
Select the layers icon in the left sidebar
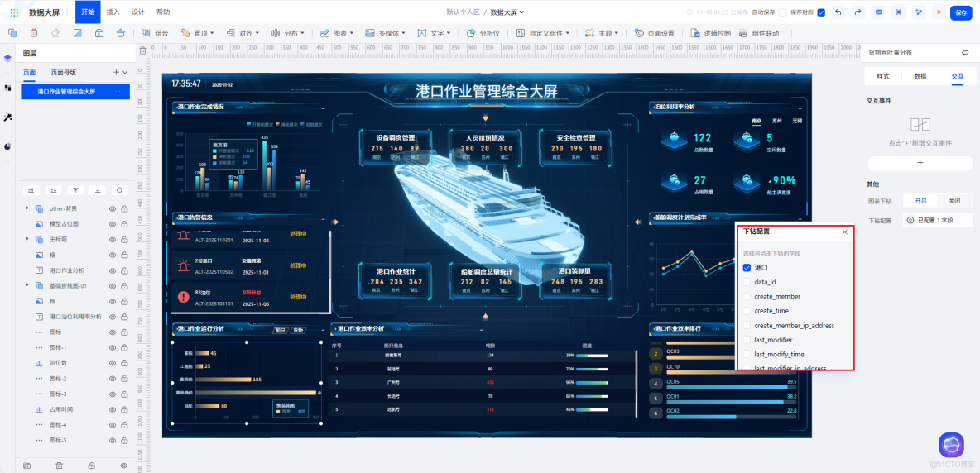[x=7, y=58]
